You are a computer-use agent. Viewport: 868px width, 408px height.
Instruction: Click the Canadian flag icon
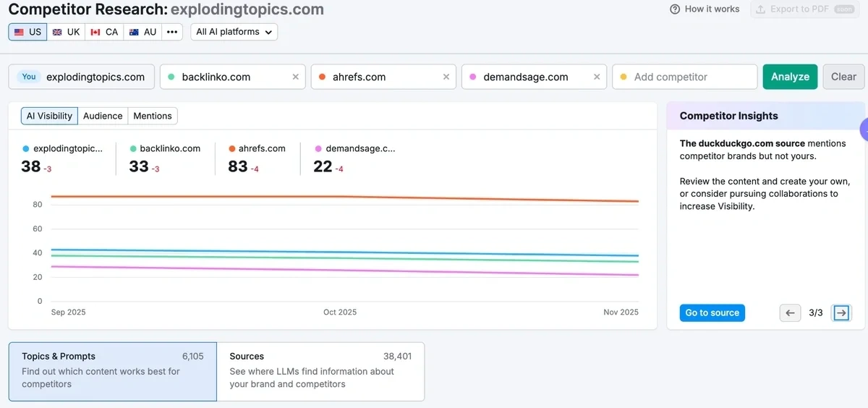point(95,32)
